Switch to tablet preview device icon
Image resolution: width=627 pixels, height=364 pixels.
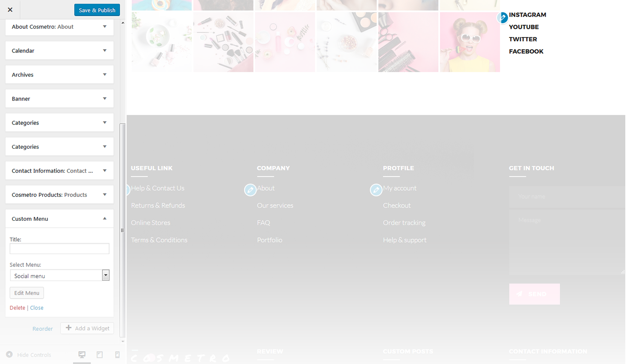tap(100, 355)
